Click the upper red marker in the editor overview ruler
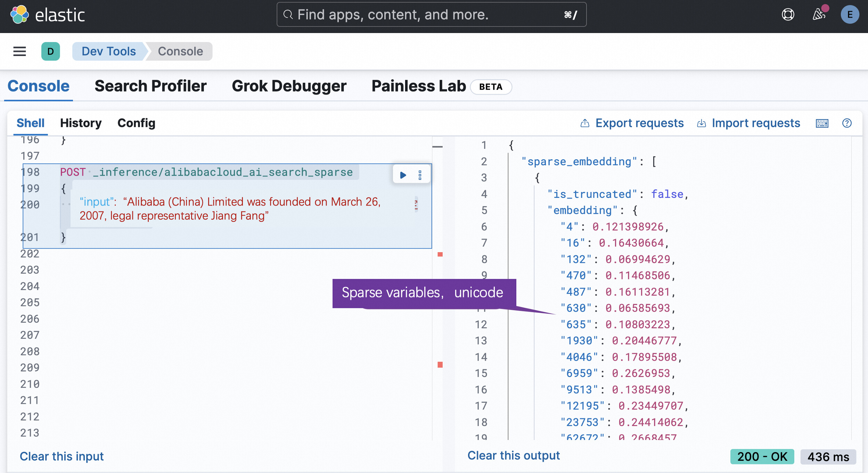This screenshot has height=473, width=868. click(x=440, y=255)
